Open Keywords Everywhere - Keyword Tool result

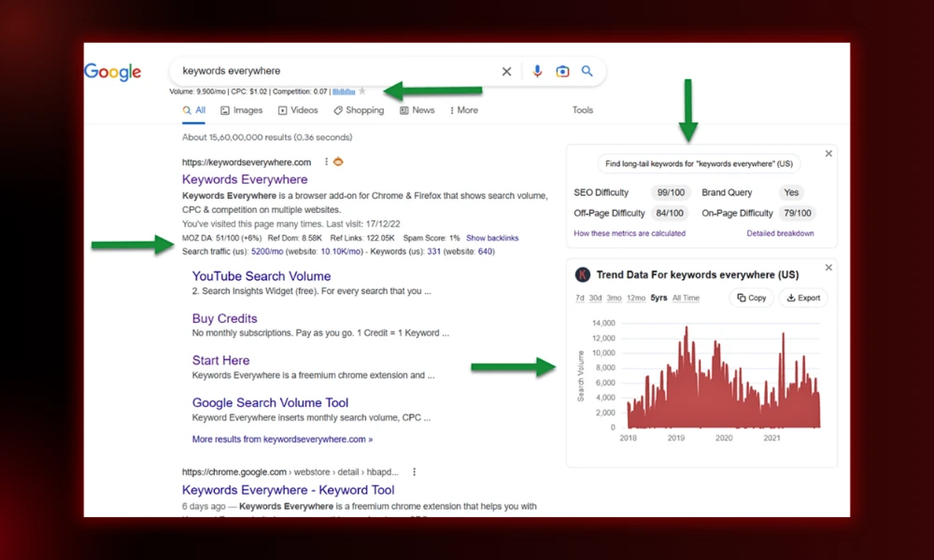pyautogui.click(x=289, y=490)
